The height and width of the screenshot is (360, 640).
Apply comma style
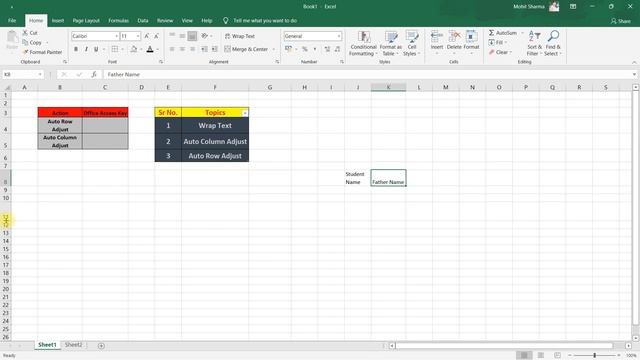315,49
